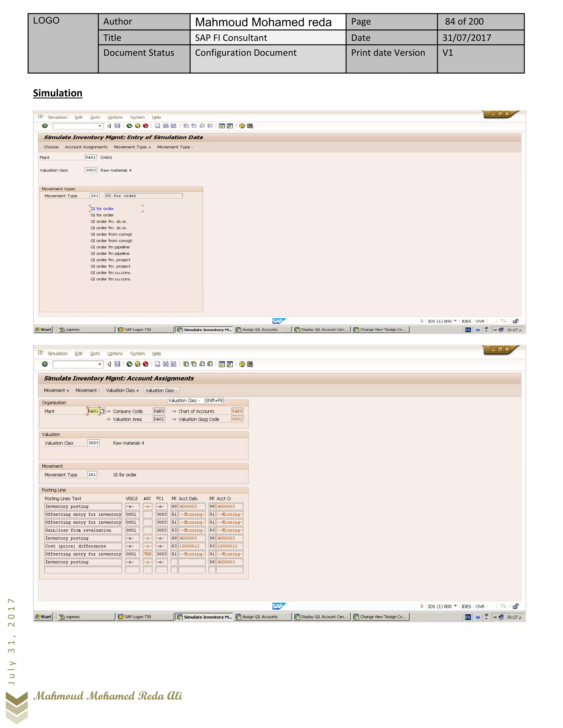The height and width of the screenshot is (728, 563).
Task: Open Help menu in Account Assignments window
Action: point(156,354)
